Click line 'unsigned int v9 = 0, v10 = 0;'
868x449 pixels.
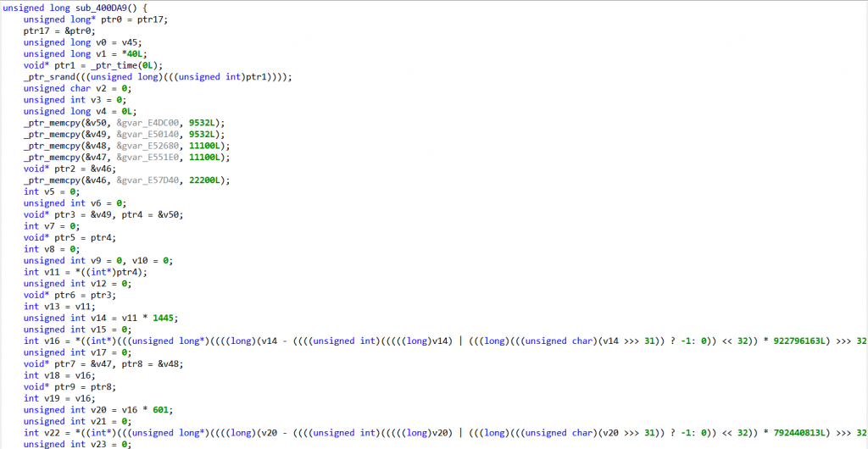[x=100, y=261]
